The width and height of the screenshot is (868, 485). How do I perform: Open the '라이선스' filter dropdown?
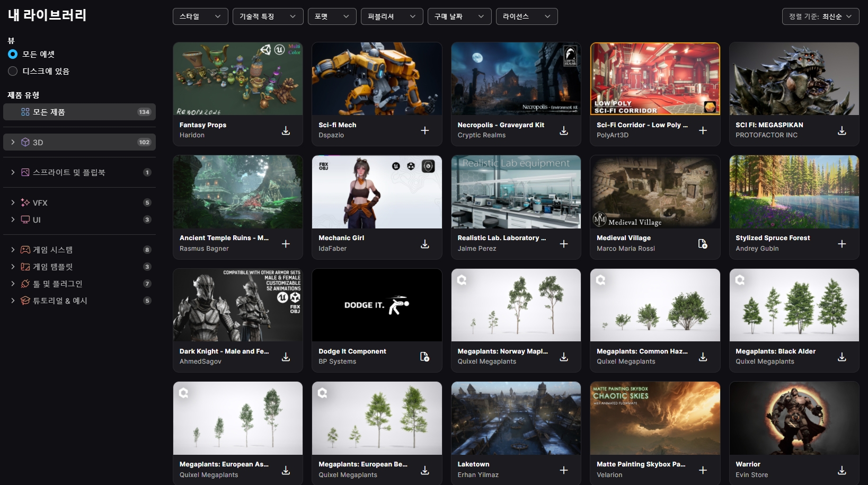pyautogui.click(x=526, y=16)
